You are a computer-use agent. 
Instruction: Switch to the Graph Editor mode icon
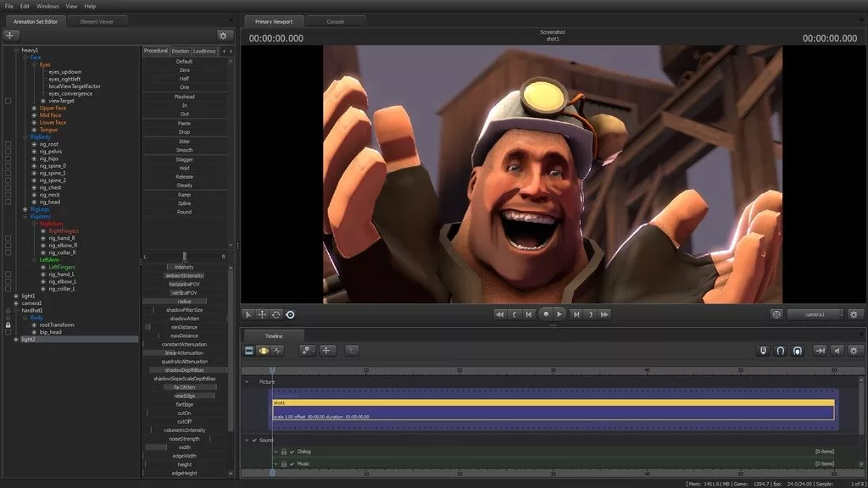coord(276,350)
